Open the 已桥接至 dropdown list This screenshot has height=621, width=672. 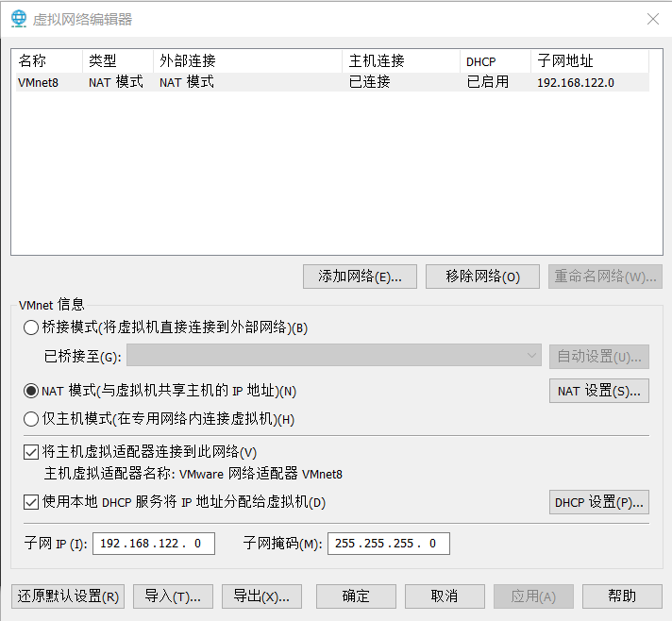[x=333, y=356]
